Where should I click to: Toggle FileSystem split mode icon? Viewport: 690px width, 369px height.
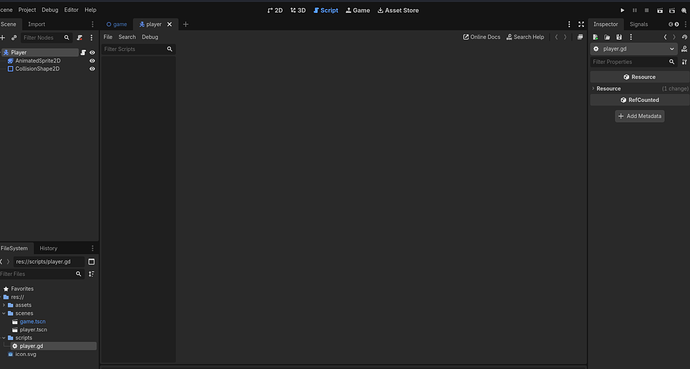point(92,262)
